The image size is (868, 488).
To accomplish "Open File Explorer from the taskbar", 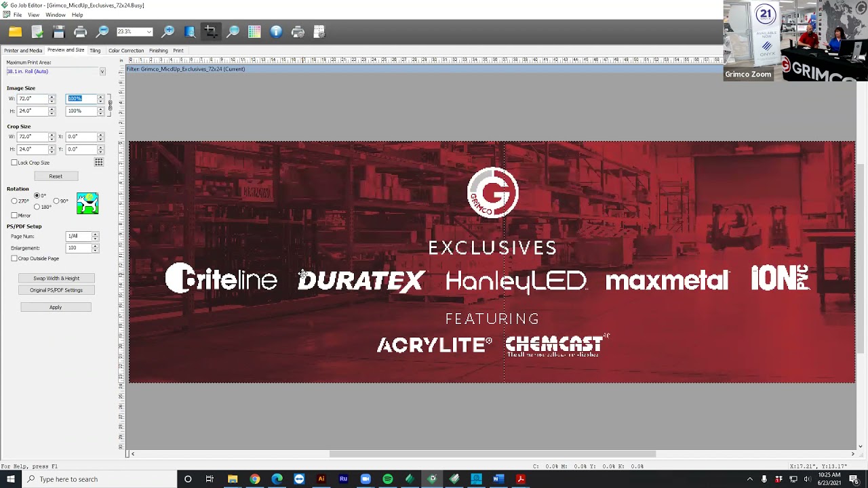I will (x=233, y=479).
